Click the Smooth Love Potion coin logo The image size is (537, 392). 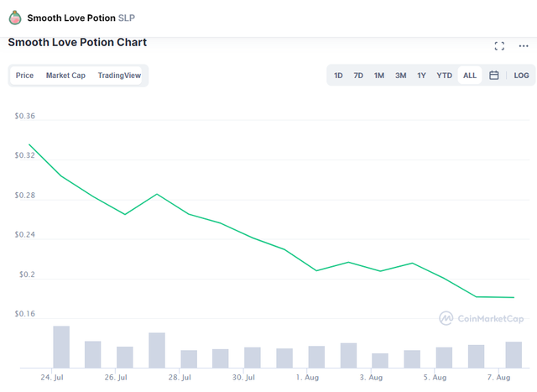click(15, 18)
